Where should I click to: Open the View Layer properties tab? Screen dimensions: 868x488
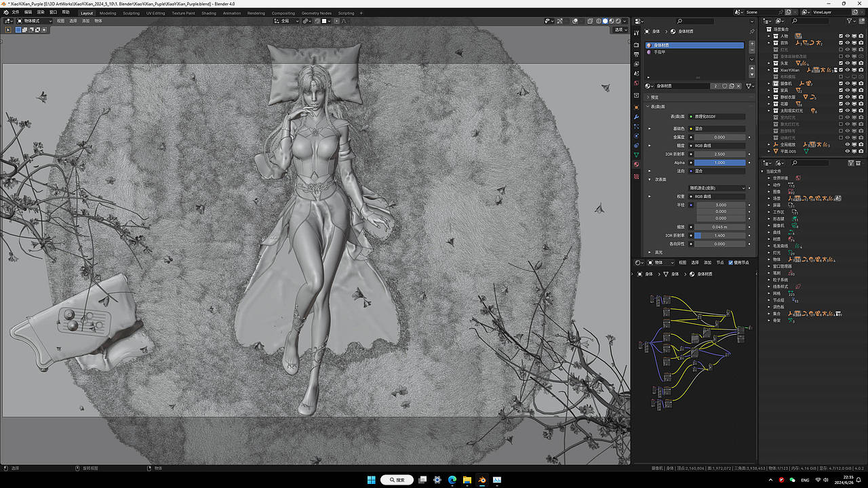pyautogui.click(x=636, y=64)
